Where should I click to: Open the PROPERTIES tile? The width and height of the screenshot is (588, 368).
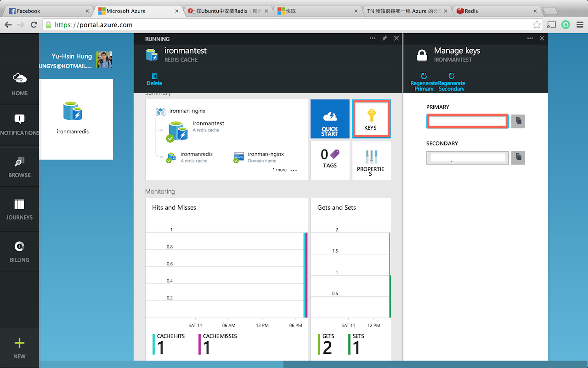371,160
